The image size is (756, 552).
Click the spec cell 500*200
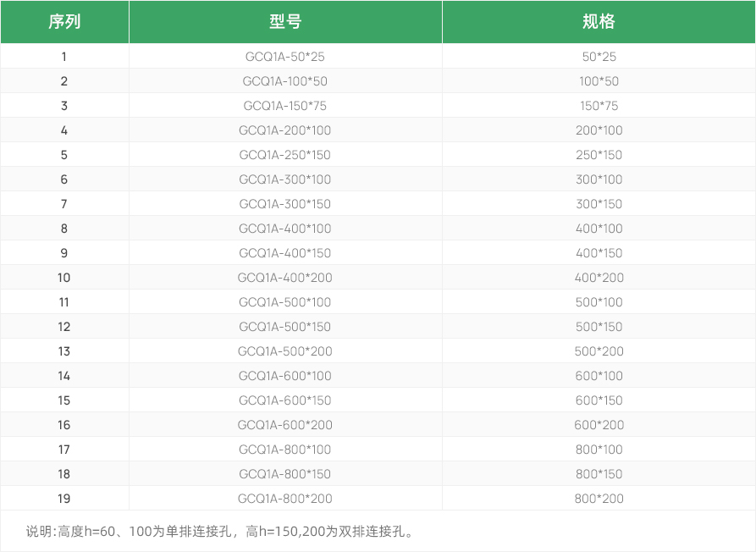click(x=599, y=351)
